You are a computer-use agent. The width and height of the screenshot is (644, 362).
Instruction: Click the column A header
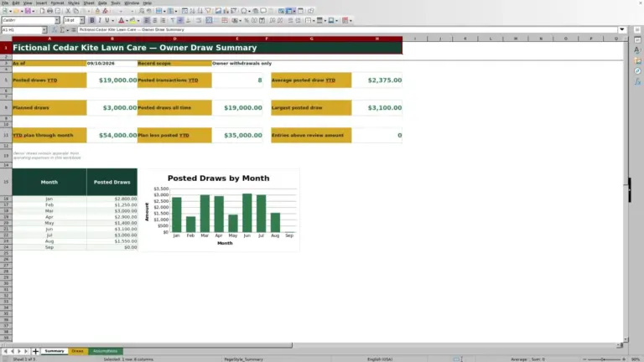pos(49,39)
